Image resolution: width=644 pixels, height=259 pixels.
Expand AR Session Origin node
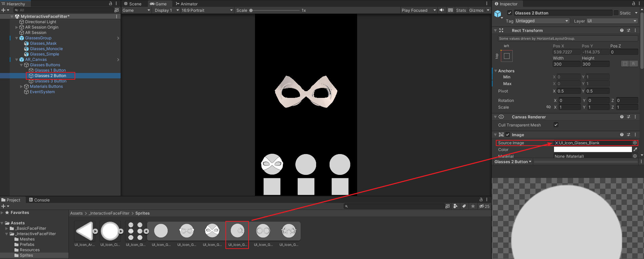[17, 27]
